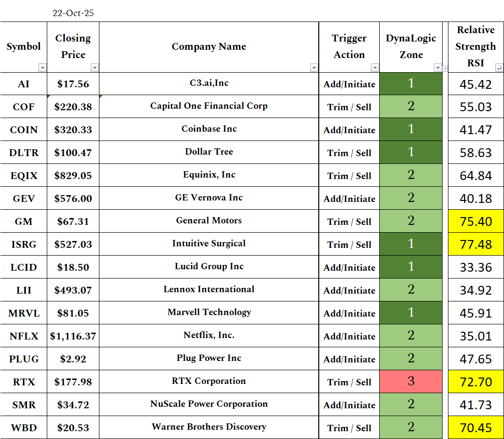
Task: Click the EQIX symbol cell
Action: (24, 176)
